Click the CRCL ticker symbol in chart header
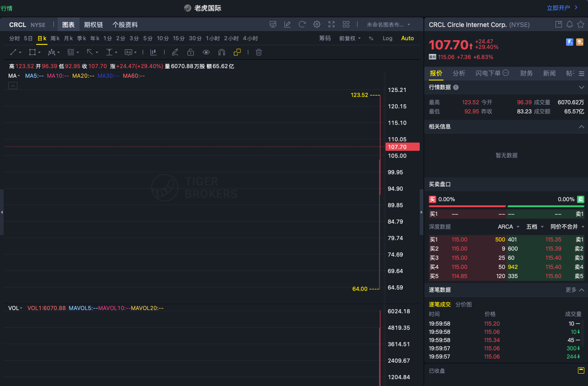This screenshot has height=386, width=588. [18, 25]
